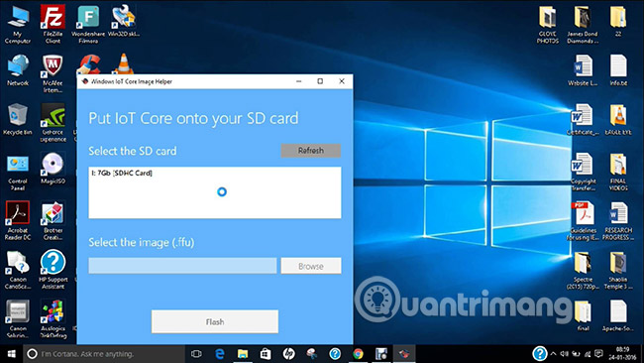
Task: Open Auslogics DiskDefrag desktop shortcut
Action: point(53,319)
